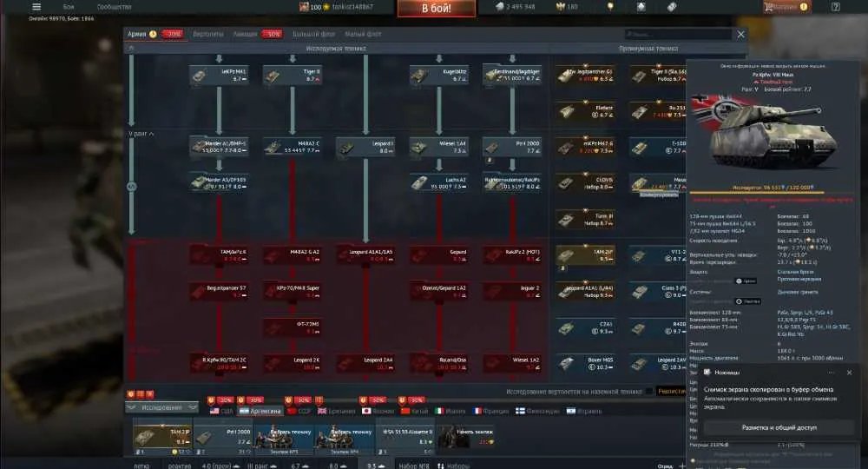Select the Wiesel 1A4 vehicle card
Viewport: 868px width, 469px height.
[439, 148]
